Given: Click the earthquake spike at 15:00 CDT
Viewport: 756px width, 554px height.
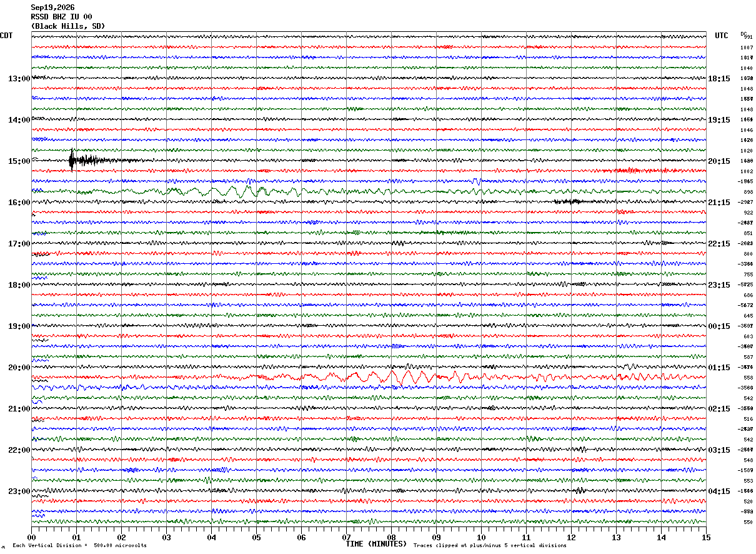Looking at the screenshot, I should click(x=72, y=161).
